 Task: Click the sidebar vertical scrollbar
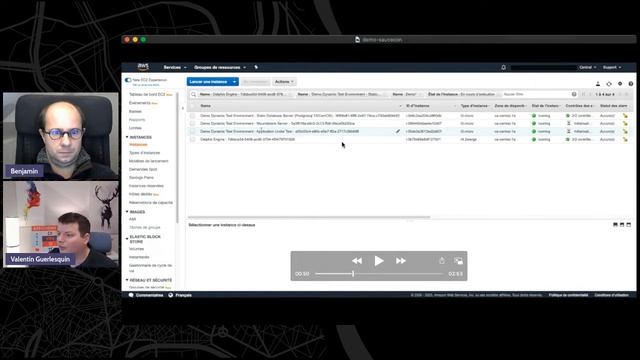click(178, 158)
